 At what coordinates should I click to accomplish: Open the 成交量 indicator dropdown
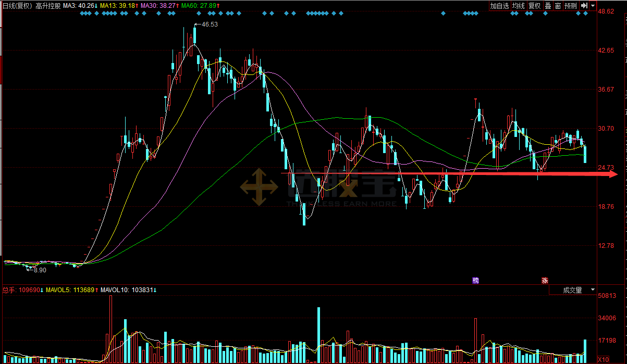tap(575, 290)
